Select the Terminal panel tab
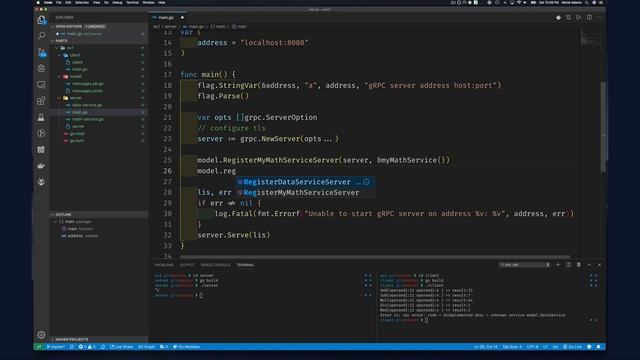The height and width of the screenshot is (360, 640). 245,265
